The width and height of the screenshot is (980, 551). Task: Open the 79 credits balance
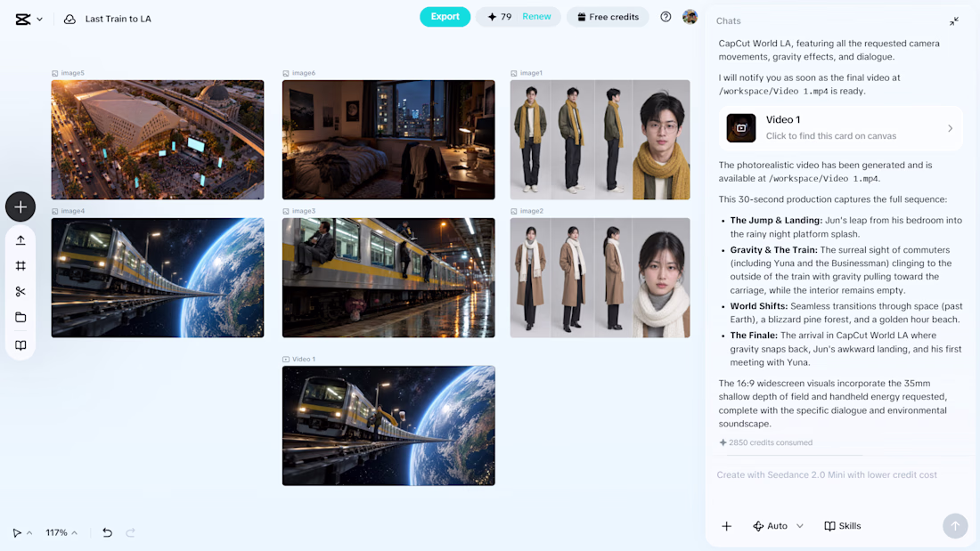pyautogui.click(x=500, y=17)
